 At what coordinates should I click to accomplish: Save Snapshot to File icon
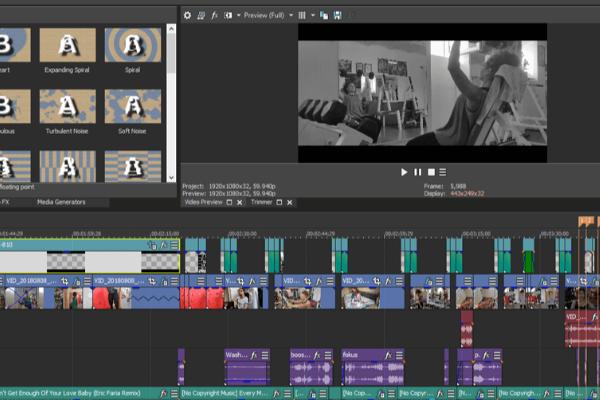point(338,15)
